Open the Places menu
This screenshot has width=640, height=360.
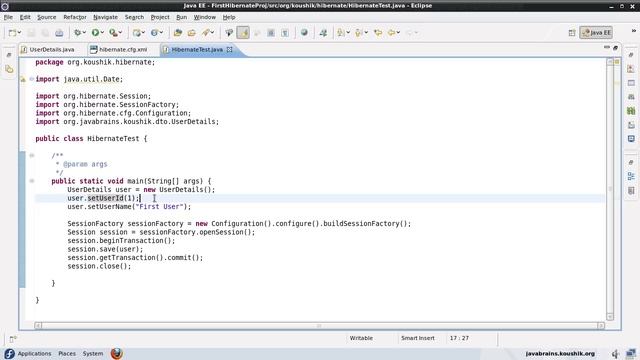tap(67, 353)
